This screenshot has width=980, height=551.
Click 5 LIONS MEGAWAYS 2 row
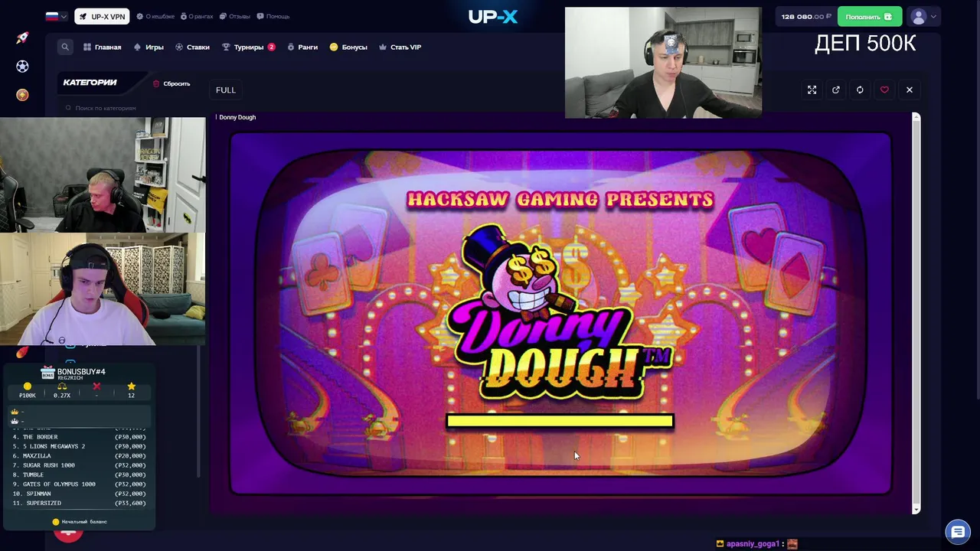tap(80, 446)
